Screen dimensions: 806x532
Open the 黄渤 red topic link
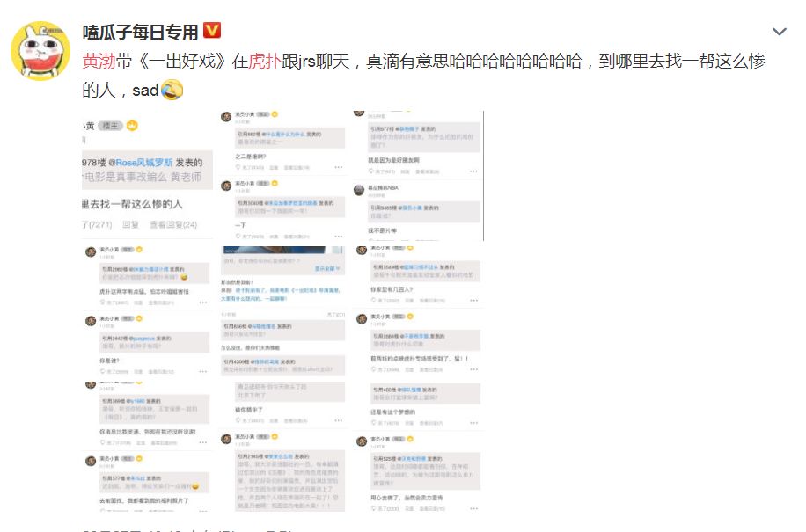click(x=99, y=61)
